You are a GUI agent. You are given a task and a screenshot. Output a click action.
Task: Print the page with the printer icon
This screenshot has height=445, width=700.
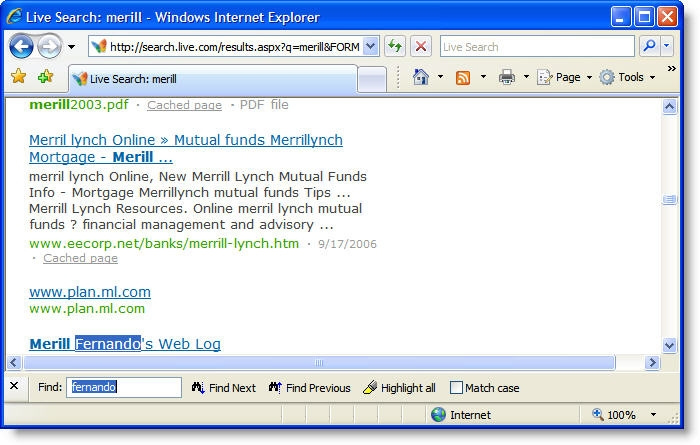507,77
